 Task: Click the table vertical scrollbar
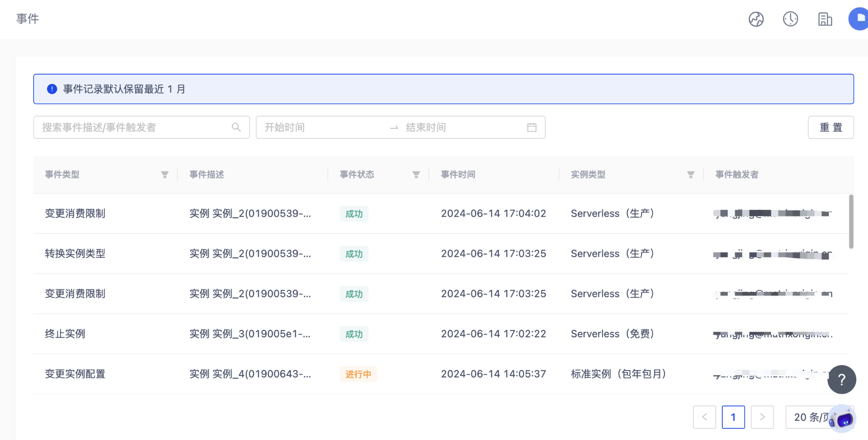click(x=851, y=221)
